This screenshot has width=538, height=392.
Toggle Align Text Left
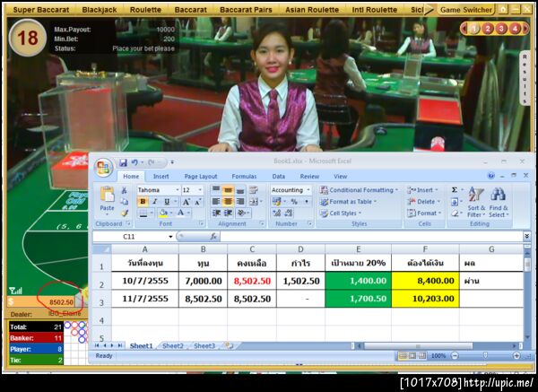coord(216,202)
